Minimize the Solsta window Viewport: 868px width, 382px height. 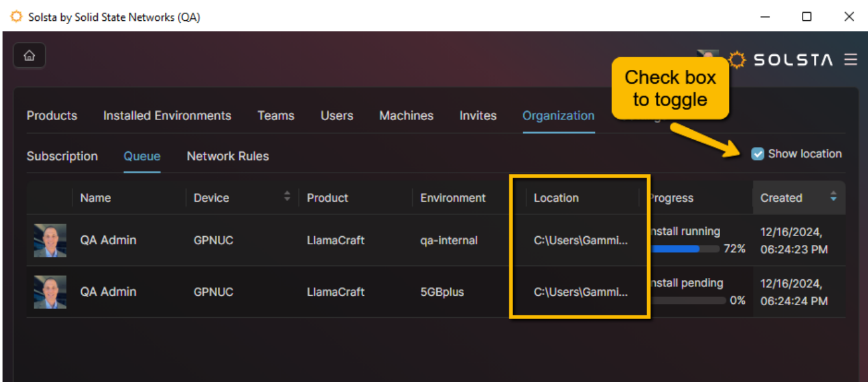tap(765, 17)
